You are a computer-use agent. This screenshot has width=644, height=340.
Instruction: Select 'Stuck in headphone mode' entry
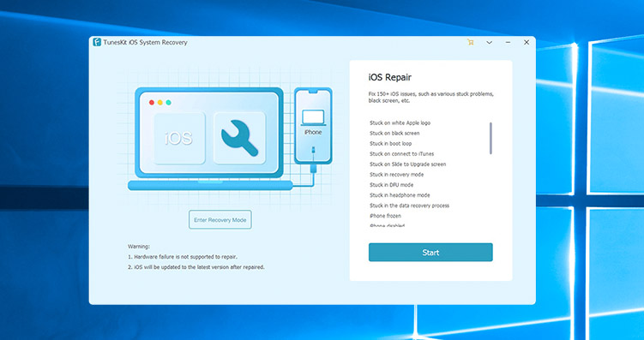click(400, 195)
